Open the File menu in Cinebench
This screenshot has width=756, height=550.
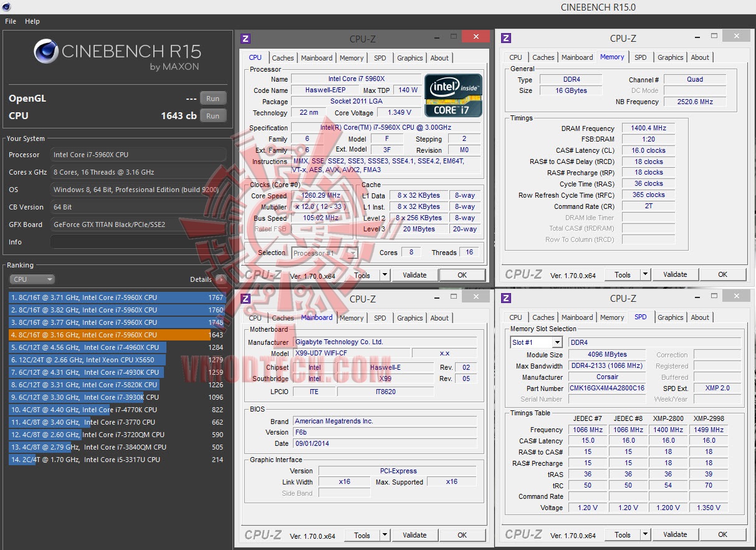click(11, 21)
